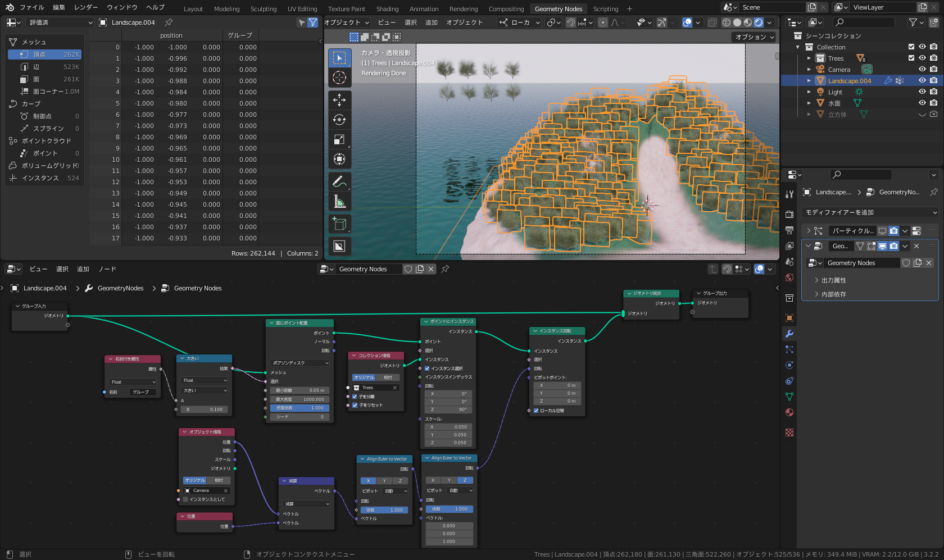Switch to the Shading workspace tab

click(388, 8)
